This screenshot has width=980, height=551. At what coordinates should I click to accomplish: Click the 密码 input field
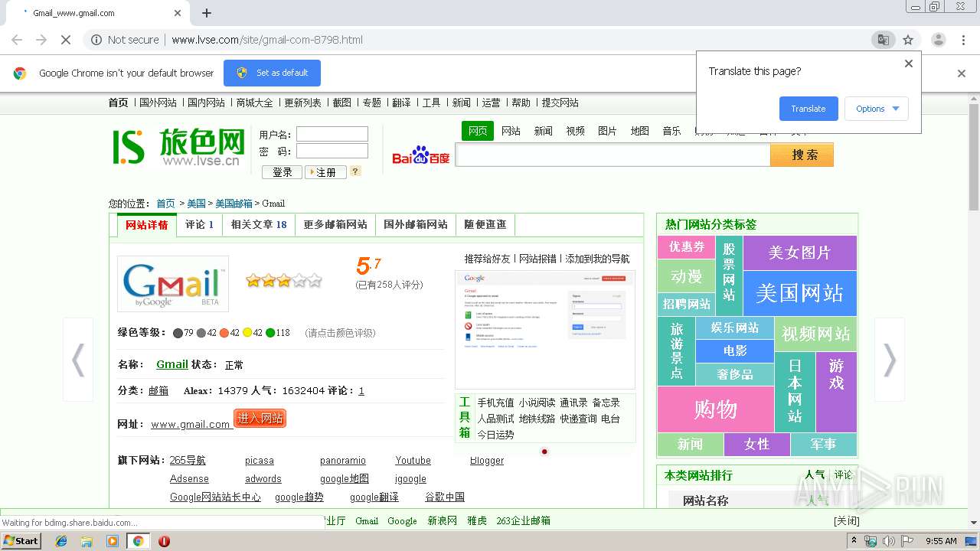click(332, 152)
